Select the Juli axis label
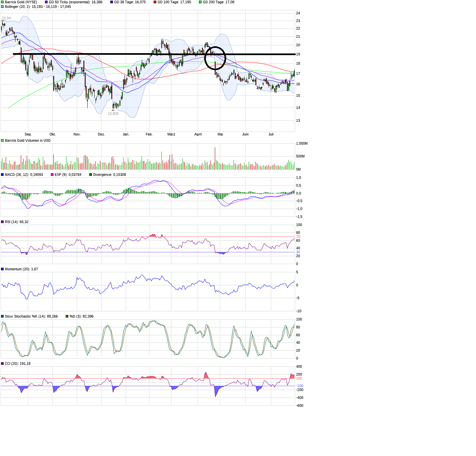The image size is (476, 456). click(x=270, y=134)
